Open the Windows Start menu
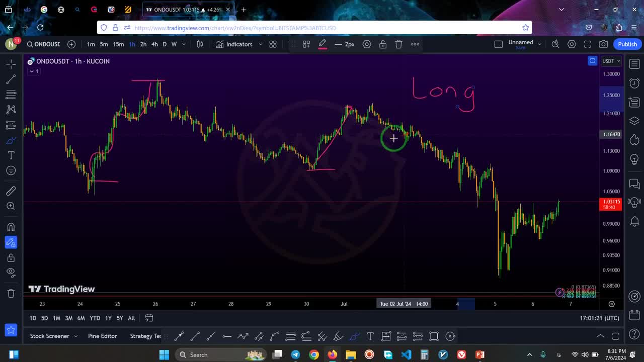Image resolution: width=644 pixels, height=362 pixels. (164, 355)
